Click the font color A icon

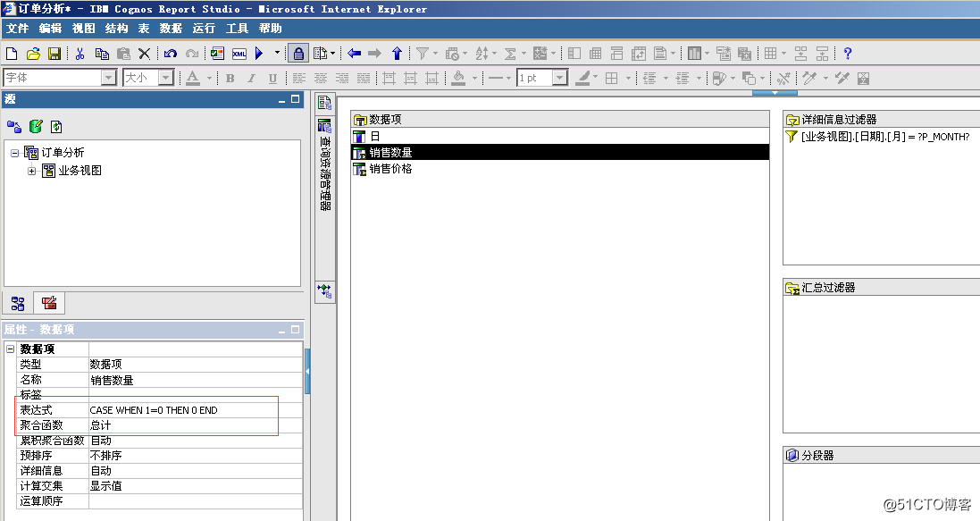click(x=193, y=78)
